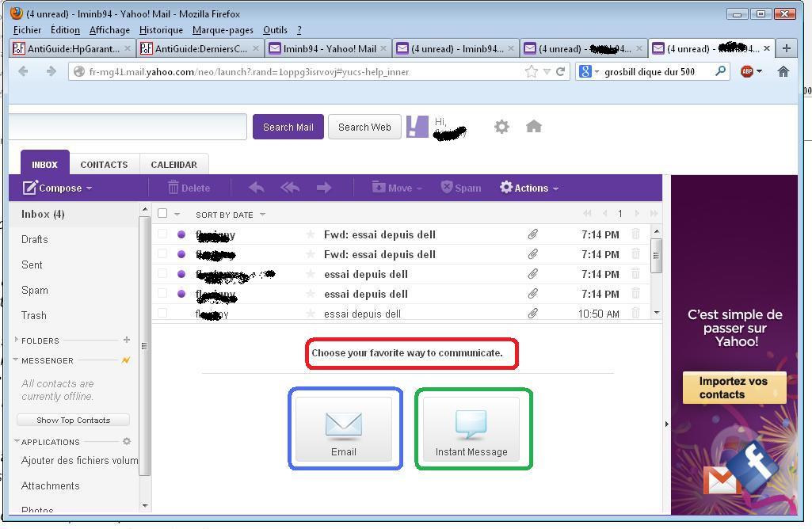The image size is (812, 529).
Task: Reload the page with the refresh icon
Action: coord(560,71)
